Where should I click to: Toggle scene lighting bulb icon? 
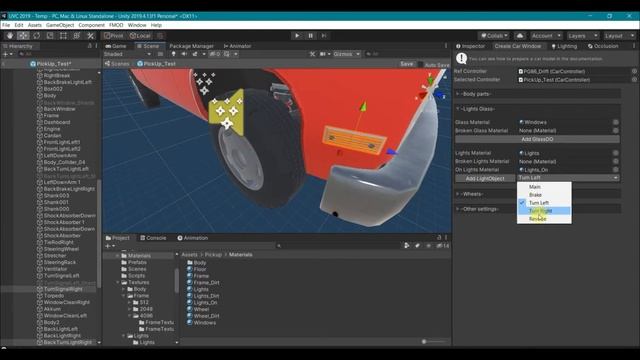point(173,54)
